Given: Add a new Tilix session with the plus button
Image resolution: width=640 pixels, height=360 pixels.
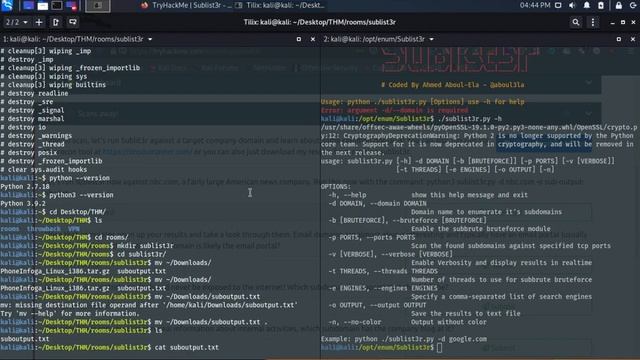Looking at the screenshot, I should click(39, 22).
